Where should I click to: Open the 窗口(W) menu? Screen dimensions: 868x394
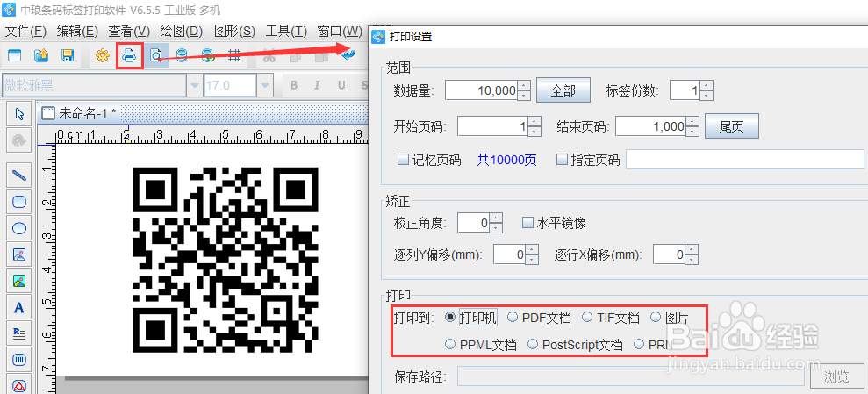pos(340,31)
